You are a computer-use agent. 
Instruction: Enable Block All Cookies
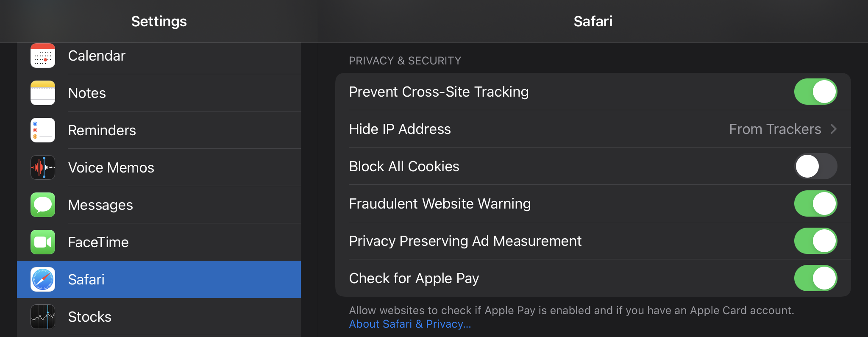point(815,166)
